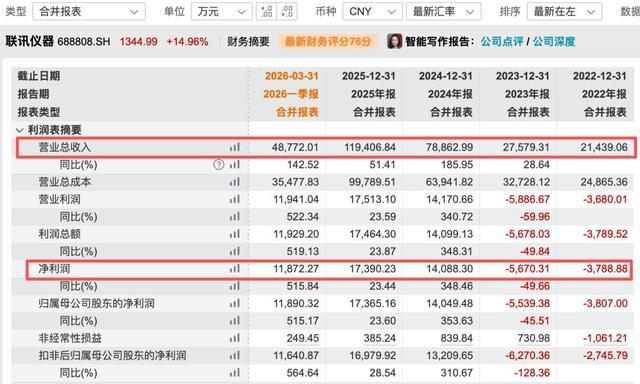The image size is (640, 384).
Task: Open chart icon for 营业总收入 row
Action: click(x=235, y=147)
